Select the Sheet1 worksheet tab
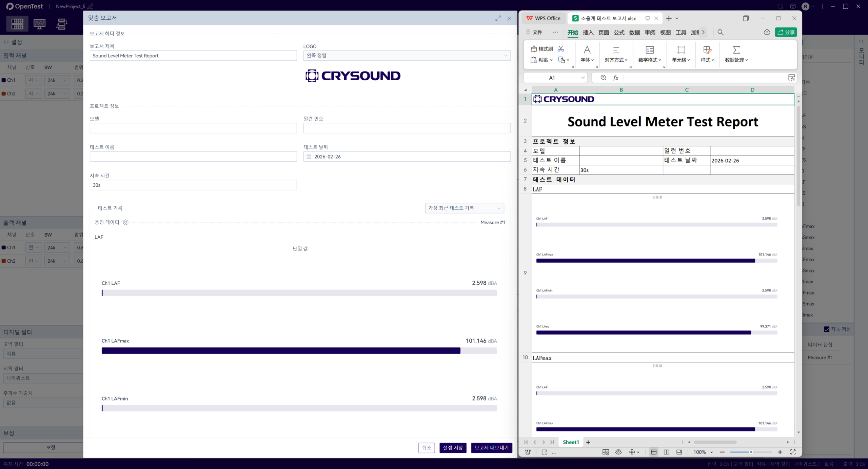The width and height of the screenshot is (868, 469). (571, 442)
